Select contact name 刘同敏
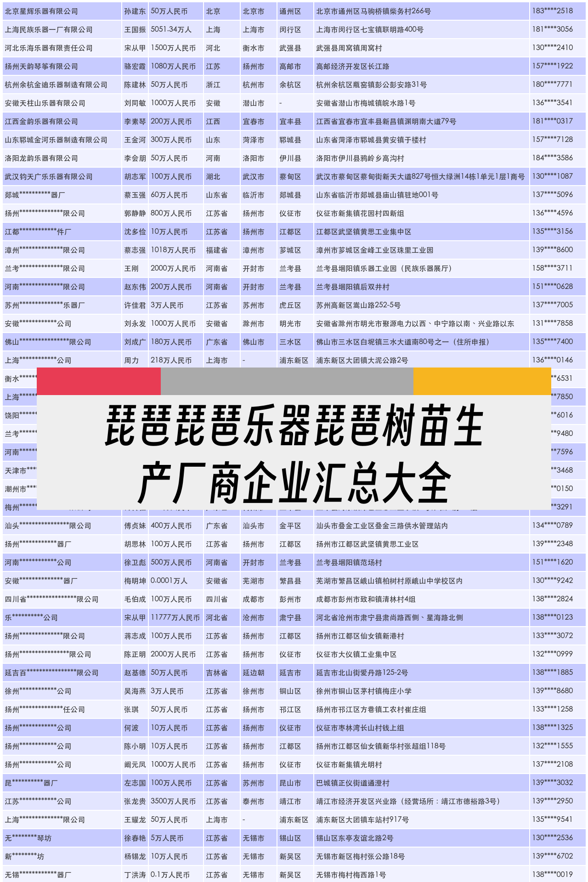Image resolution: width=588 pixels, height=882 pixels. click(x=135, y=103)
